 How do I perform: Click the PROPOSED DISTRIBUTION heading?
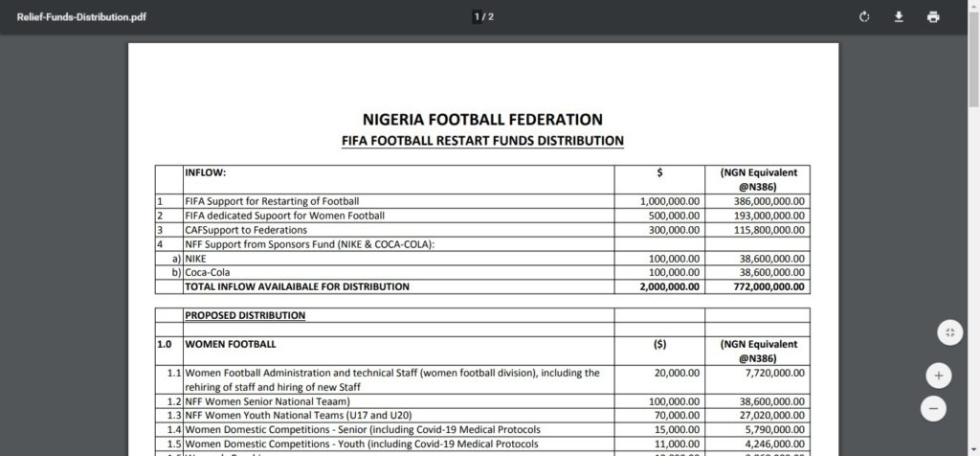pyautogui.click(x=245, y=315)
